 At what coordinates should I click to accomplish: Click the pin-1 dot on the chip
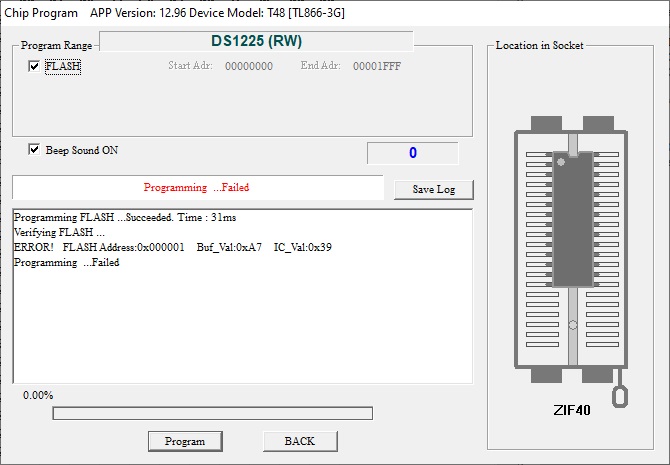coord(561,161)
